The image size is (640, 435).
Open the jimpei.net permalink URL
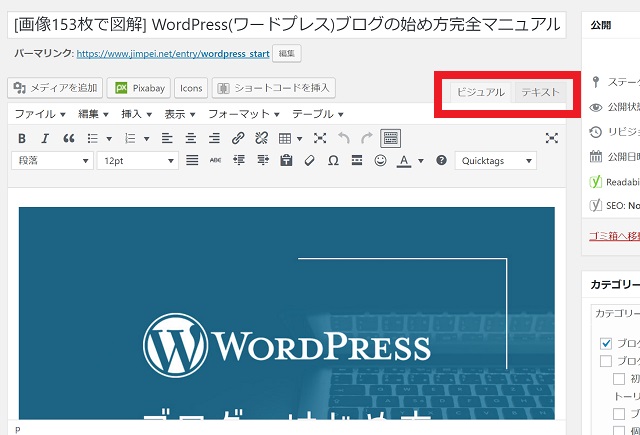pyautogui.click(x=173, y=54)
